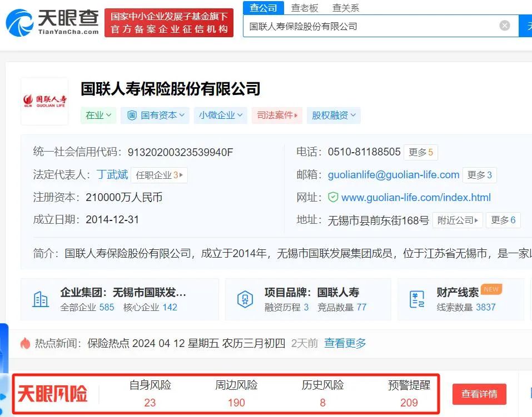Screen dimensions: 532x417
Task: Click the shield icon on 国有资本 tag
Action: coord(132,115)
